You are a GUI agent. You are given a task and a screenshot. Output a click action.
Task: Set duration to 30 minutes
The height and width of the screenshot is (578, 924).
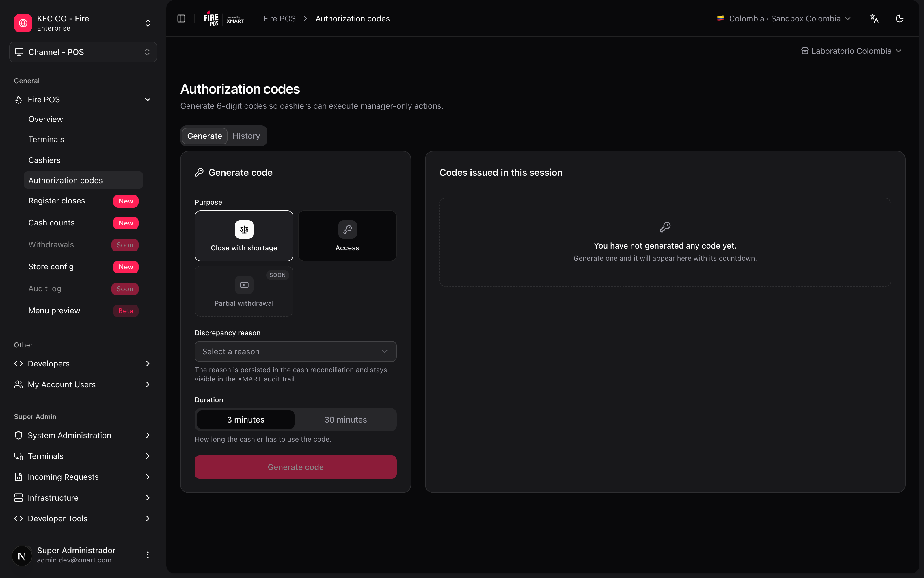click(346, 419)
